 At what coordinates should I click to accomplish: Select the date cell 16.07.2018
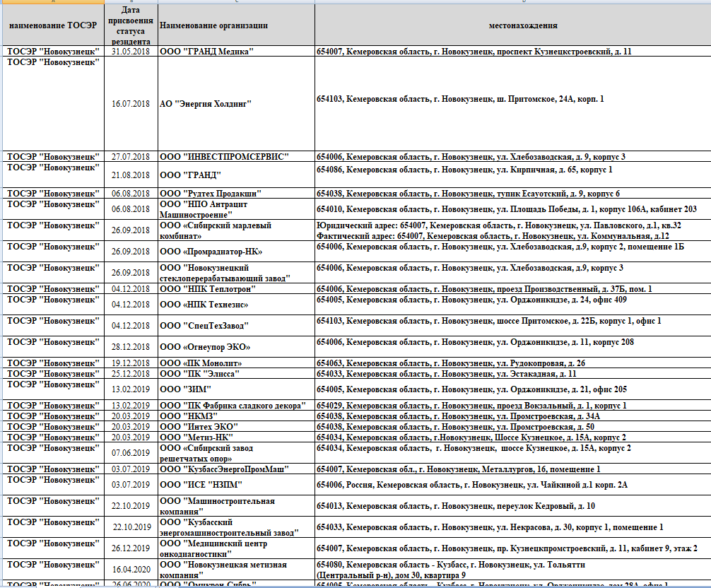click(131, 104)
